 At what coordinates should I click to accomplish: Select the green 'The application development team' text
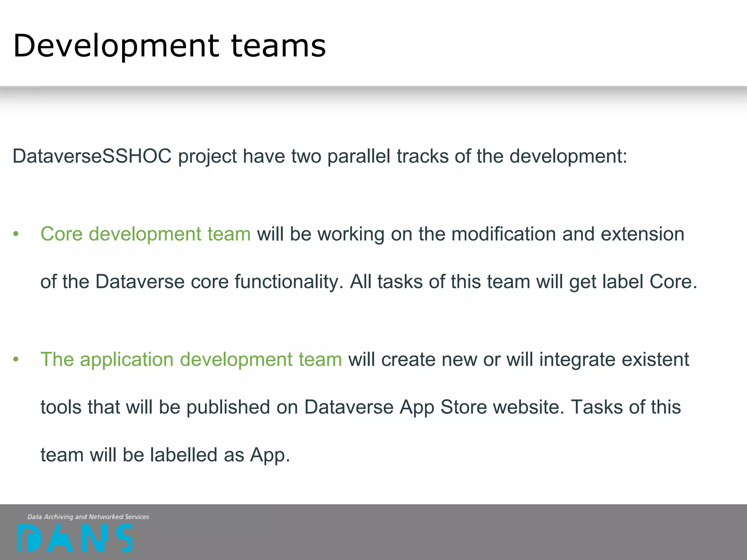(191, 359)
